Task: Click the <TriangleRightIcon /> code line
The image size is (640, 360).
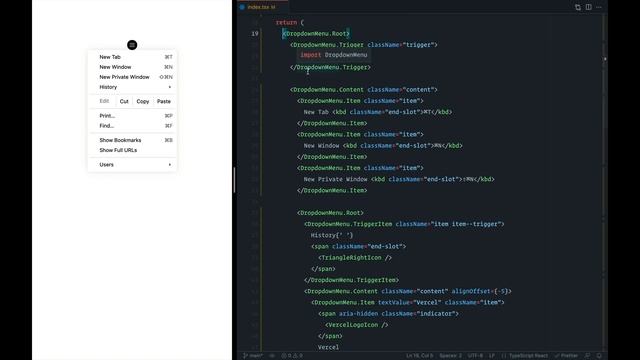Action: (355, 258)
